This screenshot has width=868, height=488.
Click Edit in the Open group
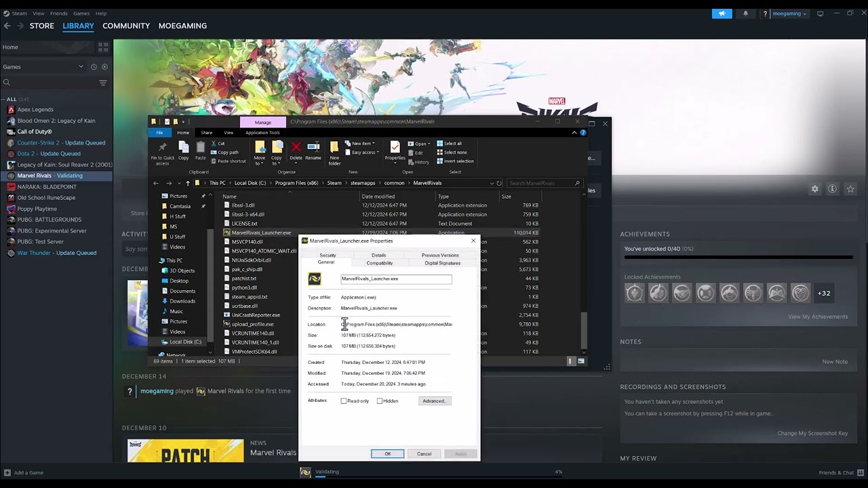[415, 153]
